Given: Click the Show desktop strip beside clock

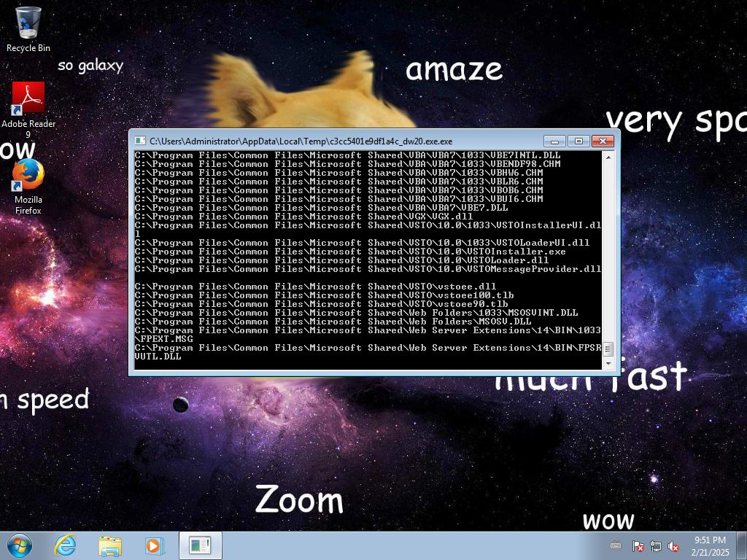Looking at the screenshot, I should (x=742, y=545).
